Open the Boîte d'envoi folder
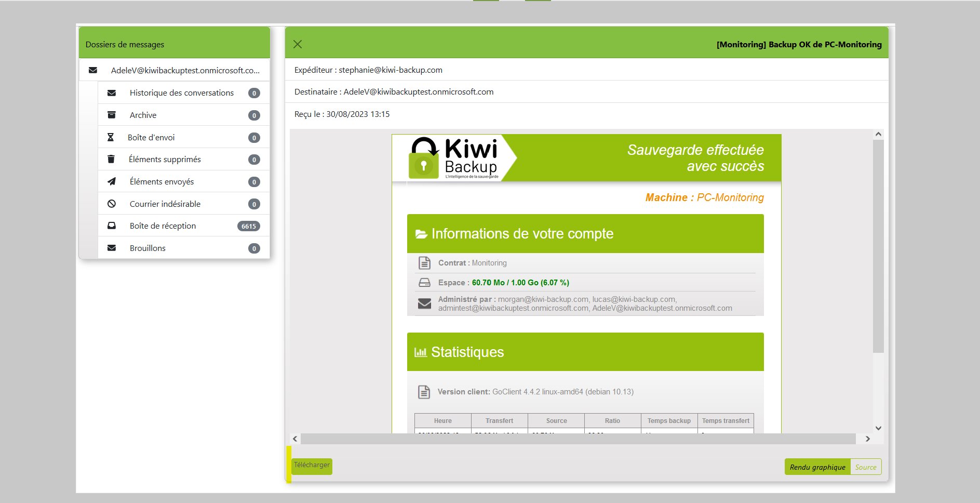980x503 pixels. [184, 137]
